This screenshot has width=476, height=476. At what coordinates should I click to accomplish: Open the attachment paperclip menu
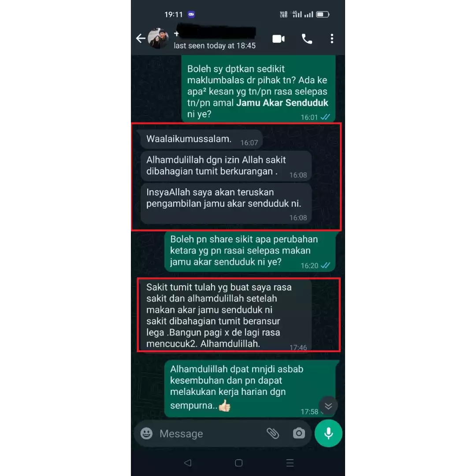pos(273,433)
